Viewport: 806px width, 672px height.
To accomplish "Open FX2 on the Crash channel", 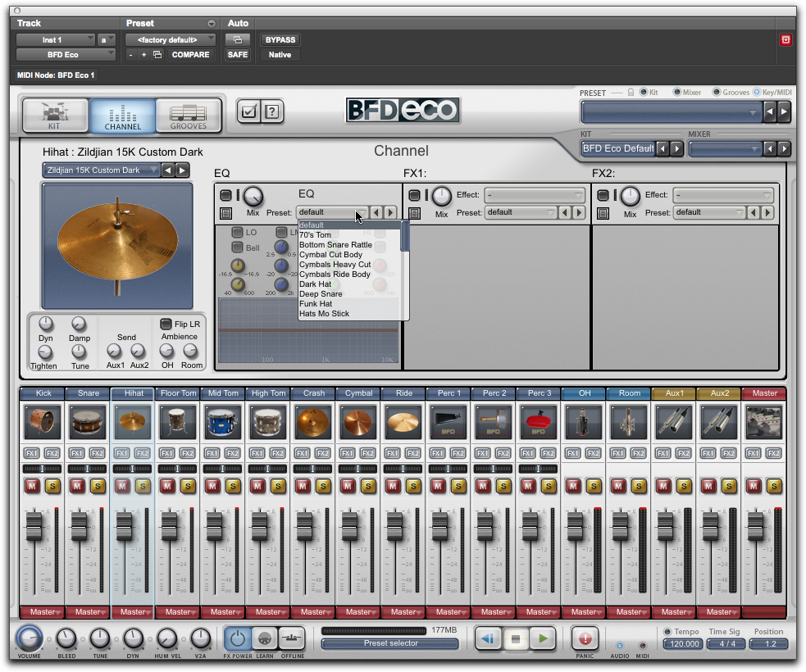I will point(323,453).
